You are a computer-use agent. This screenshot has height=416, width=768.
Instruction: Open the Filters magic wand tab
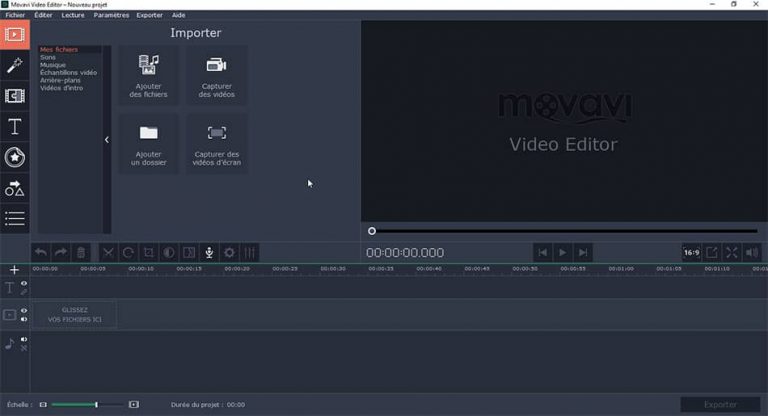click(x=15, y=65)
